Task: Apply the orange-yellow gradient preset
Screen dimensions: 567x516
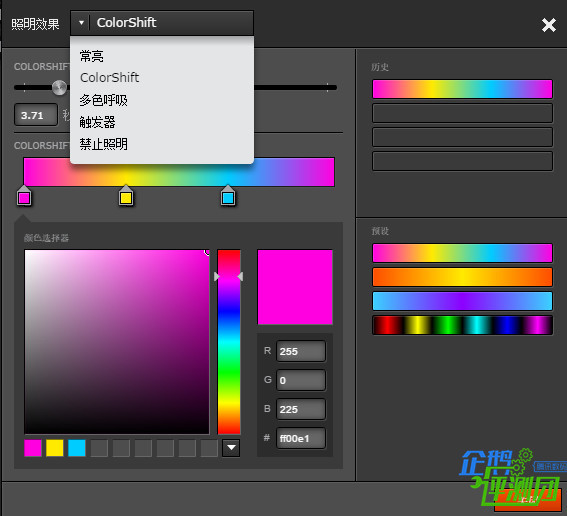Action: point(462,277)
